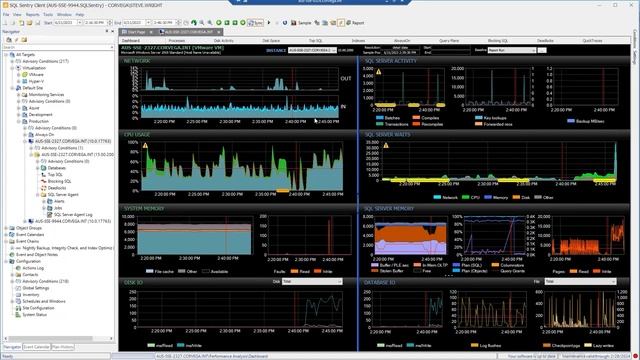640x360 pixels.
Task: Click the CPU Usage warning triangle icon
Action: point(145,145)
